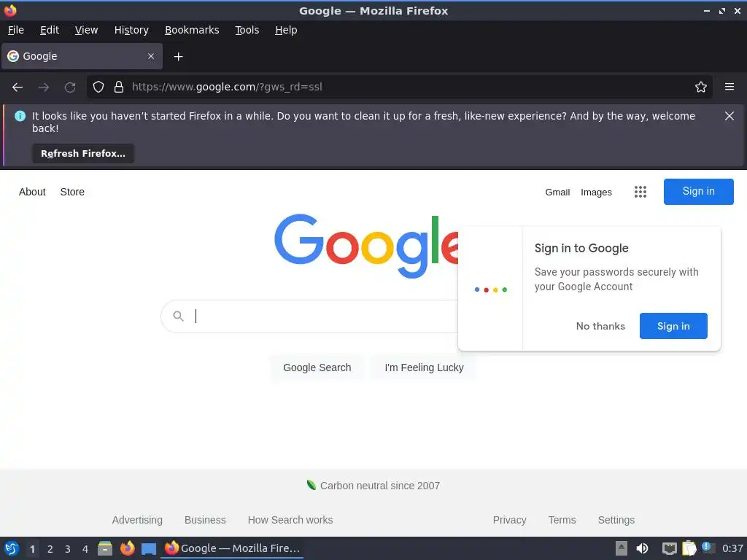
Task: Open the Help menu
Action: [286, 30]
